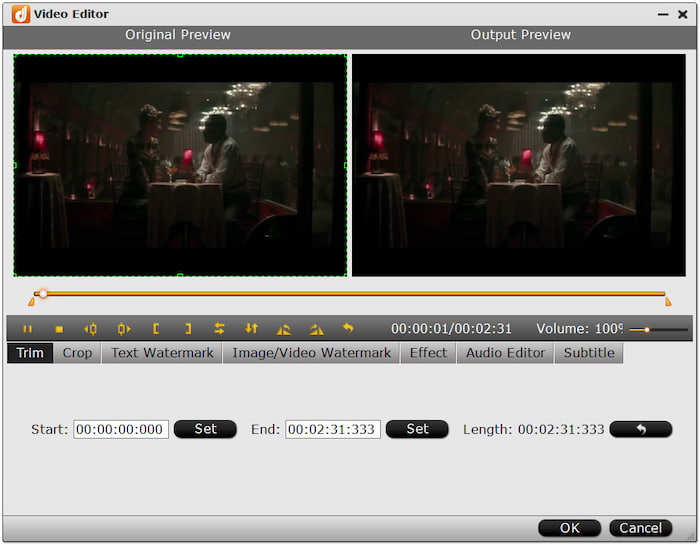
Task: Stop the video with the stop icon
Action: pos(59,329)
